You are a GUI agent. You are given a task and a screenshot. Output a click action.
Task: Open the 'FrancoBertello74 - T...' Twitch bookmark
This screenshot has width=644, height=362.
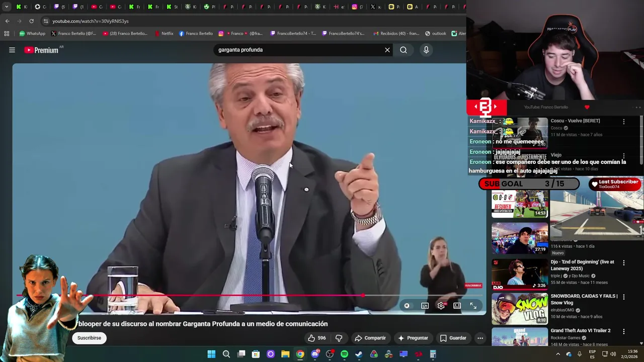293,34
